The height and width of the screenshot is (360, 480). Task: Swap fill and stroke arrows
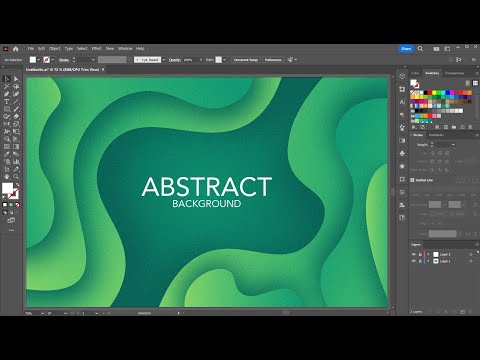[x=17, y=184]
